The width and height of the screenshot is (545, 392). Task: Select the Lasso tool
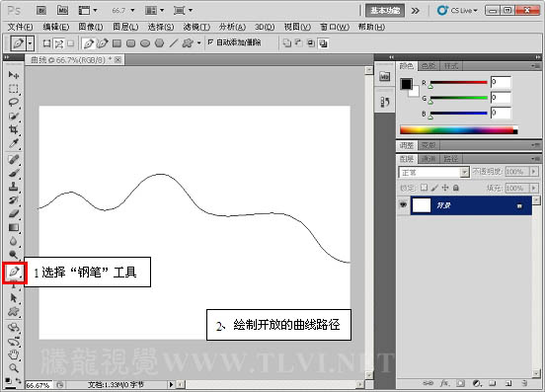tap(14, 102)
